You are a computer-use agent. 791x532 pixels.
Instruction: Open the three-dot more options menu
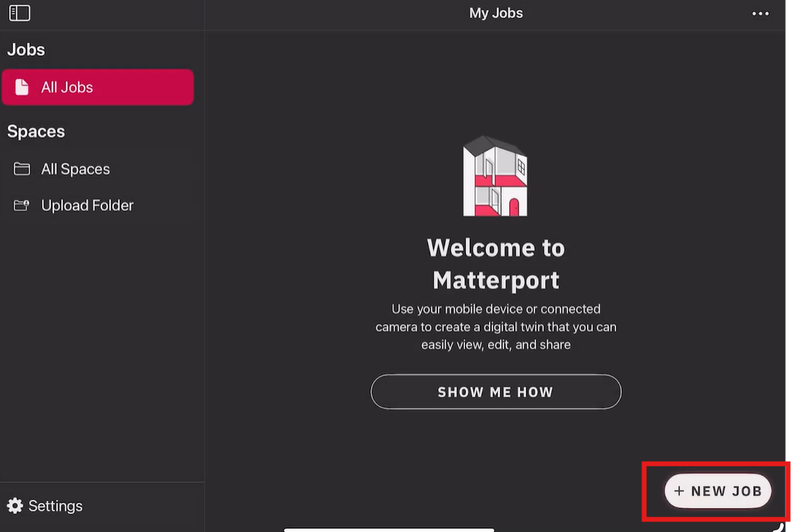coord(760,14)
